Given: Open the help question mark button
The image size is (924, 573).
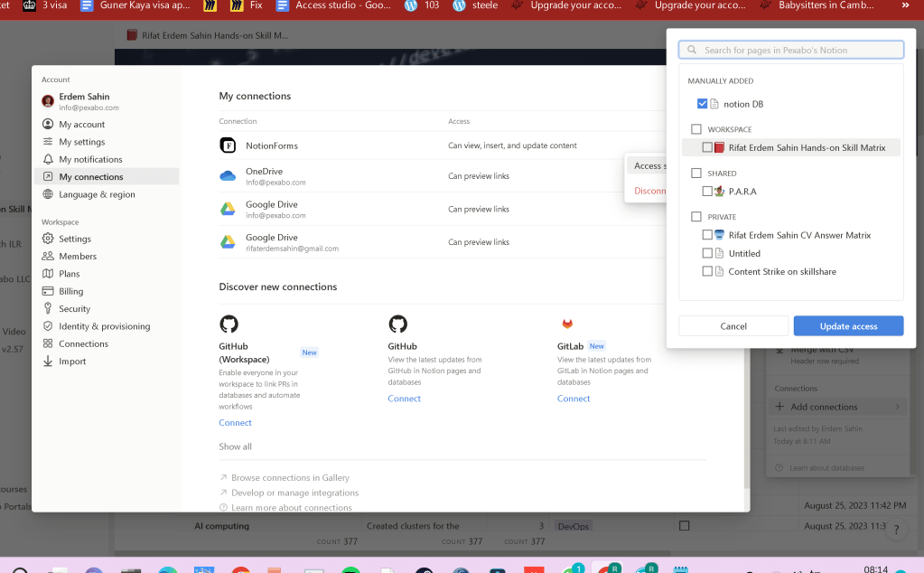Looking at the screenshot, I should point(896,529).
